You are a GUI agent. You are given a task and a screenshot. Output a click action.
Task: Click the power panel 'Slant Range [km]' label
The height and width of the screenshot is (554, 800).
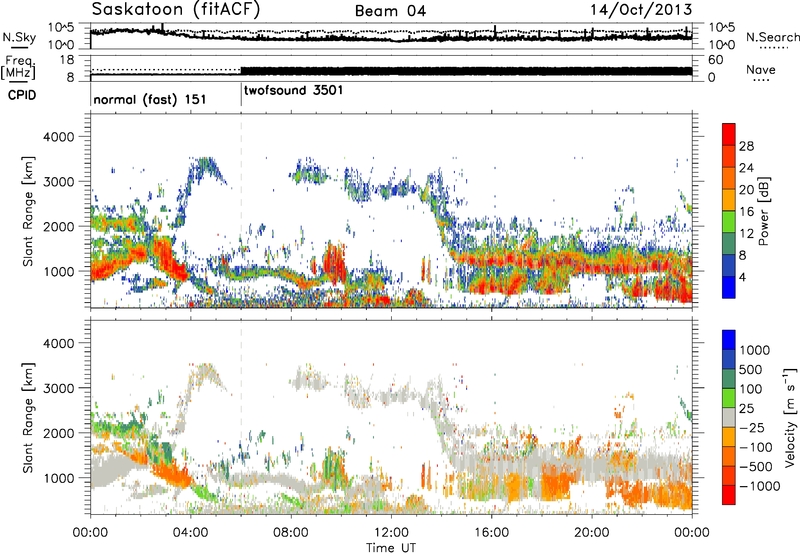click(28, 211)
